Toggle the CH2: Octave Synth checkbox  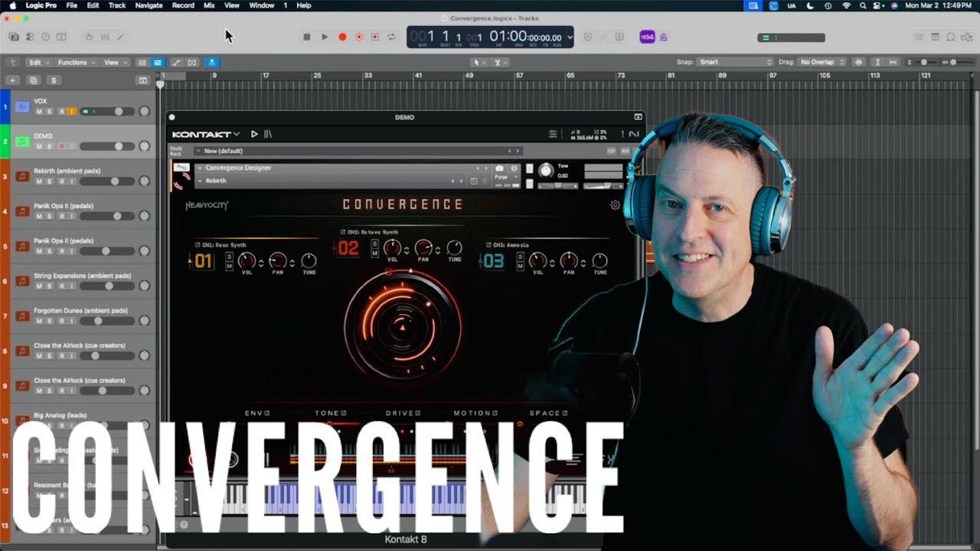point(343,231)
